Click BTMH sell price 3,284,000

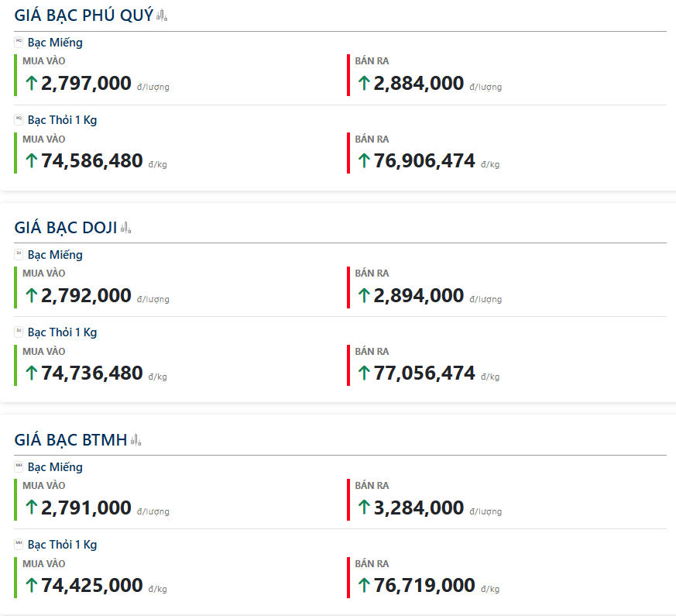coord(419,508)
